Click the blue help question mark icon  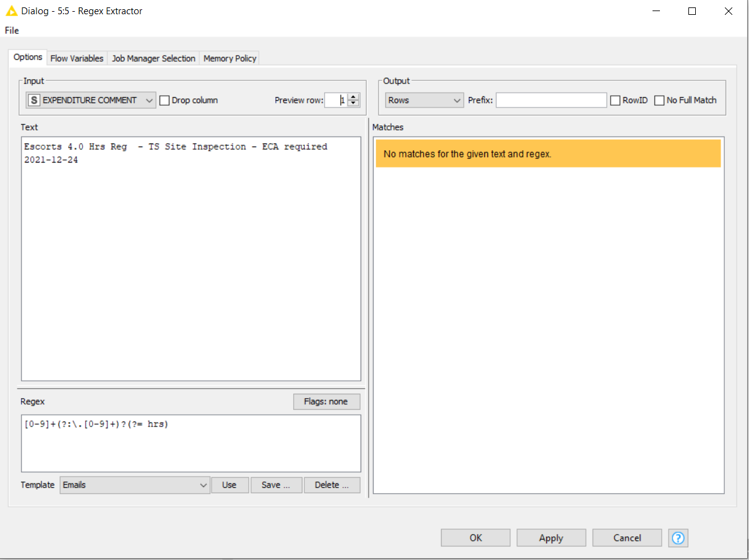(x=678, y=538)
